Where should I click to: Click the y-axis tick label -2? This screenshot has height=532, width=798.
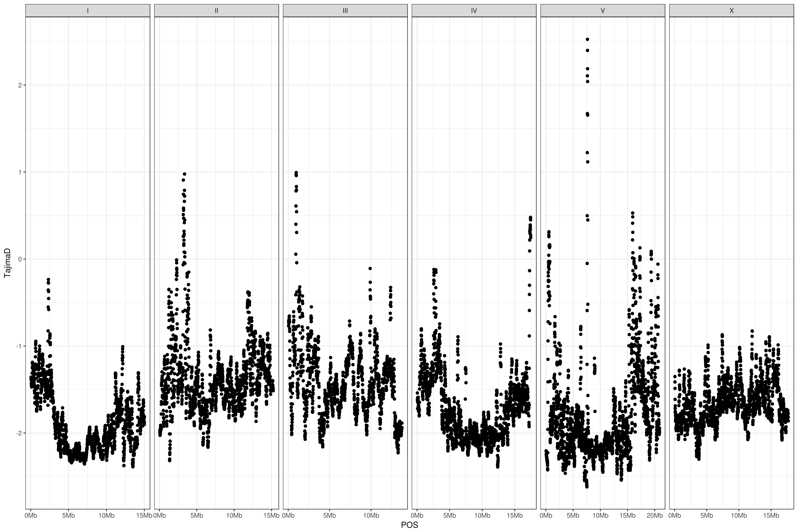coord(19,433)
